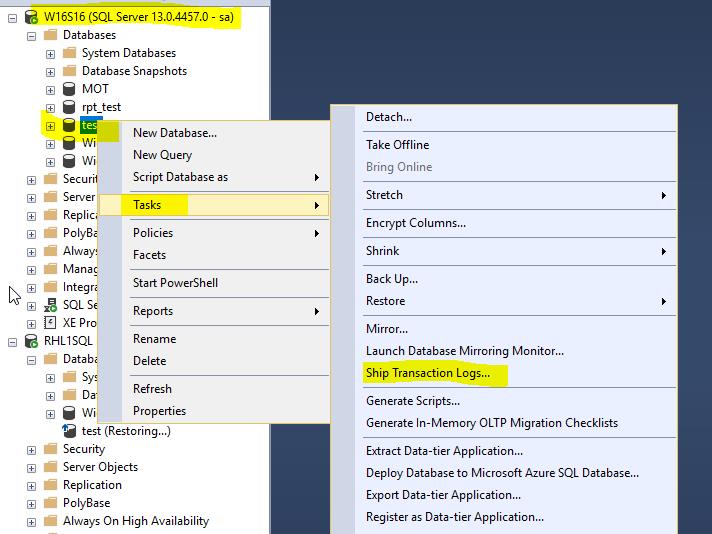The width and height of the screenshot is (712, 534).
Task: Expand the rpt_test database node
Action: [50, 108]
